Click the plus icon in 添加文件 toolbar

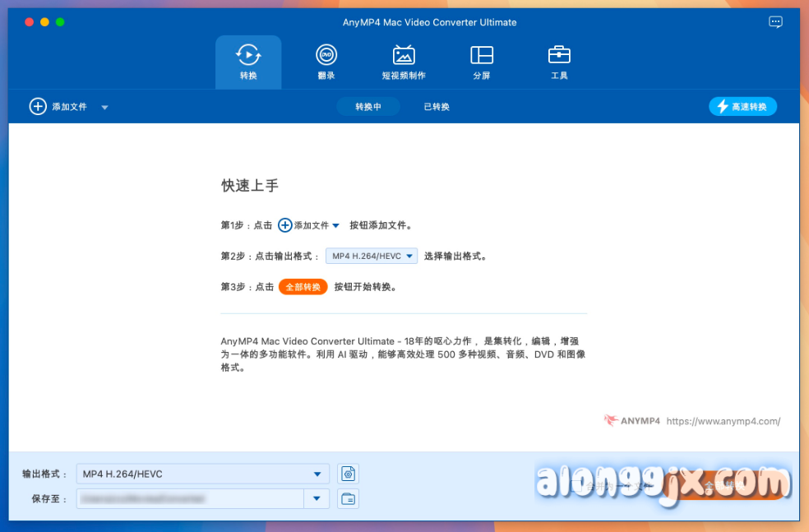point(38,106)
